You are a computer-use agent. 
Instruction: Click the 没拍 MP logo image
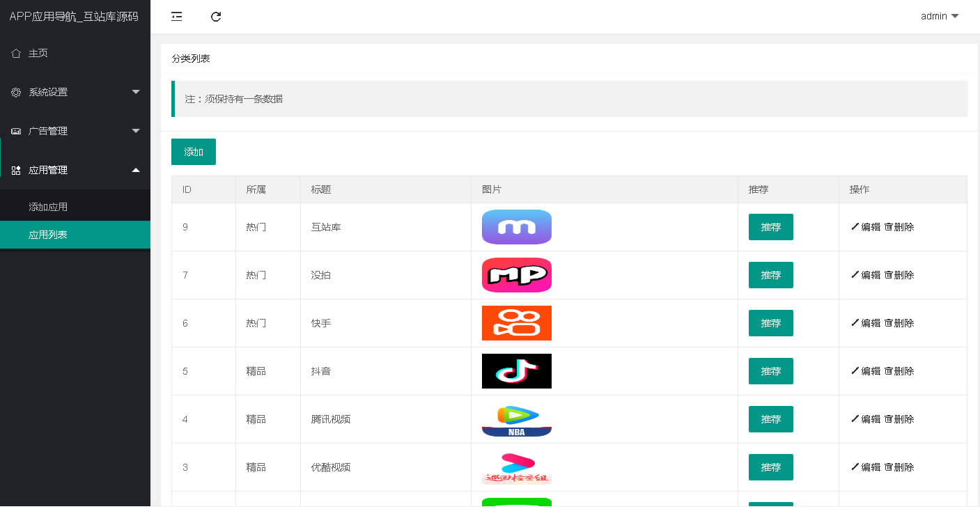coord(517,275)
